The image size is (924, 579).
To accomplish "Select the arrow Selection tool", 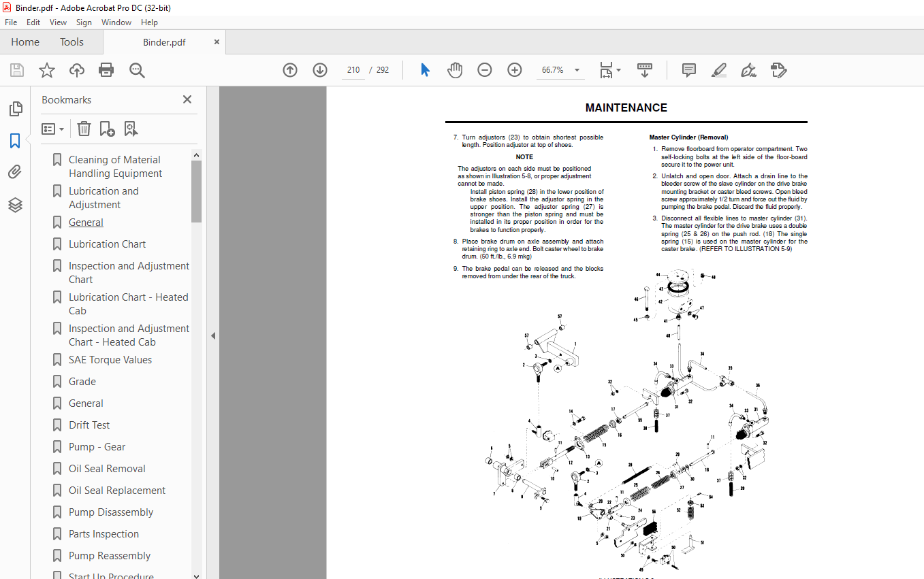I will [425, 70].
